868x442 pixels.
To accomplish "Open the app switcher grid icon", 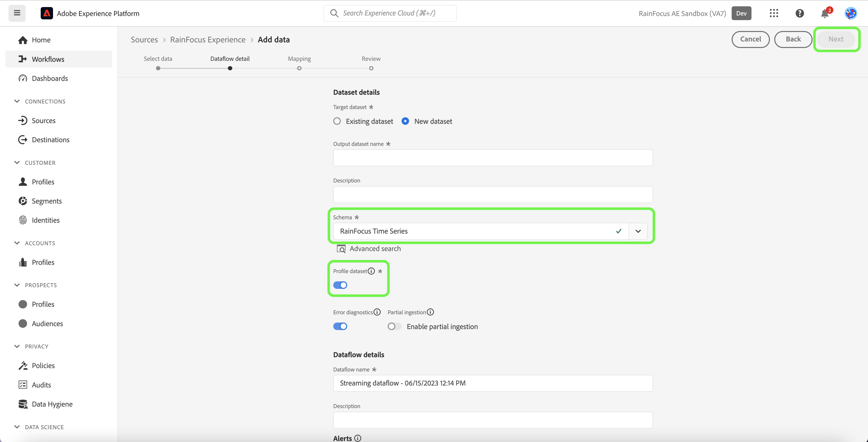I will tap(774, 13).
